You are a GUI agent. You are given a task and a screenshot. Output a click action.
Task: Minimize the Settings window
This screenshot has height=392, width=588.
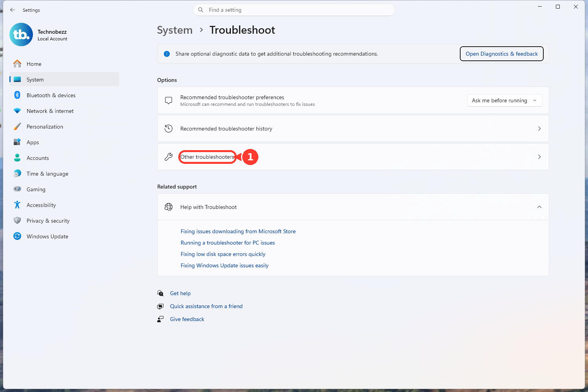click(x=540, y=7)
